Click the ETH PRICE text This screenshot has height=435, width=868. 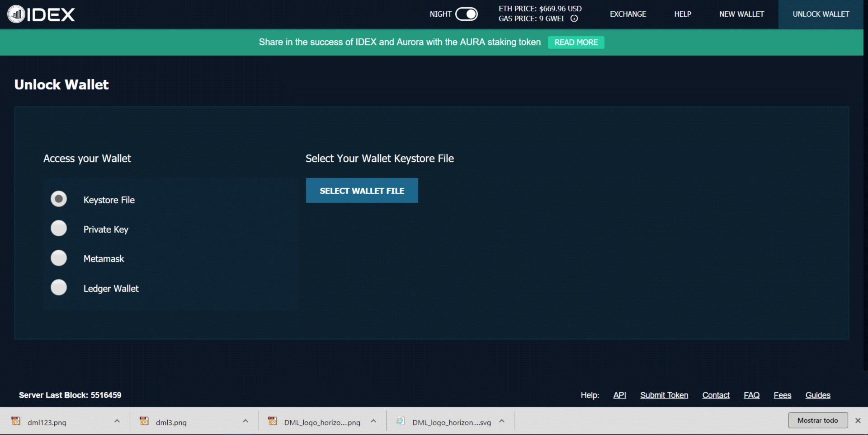pos(540,9)
